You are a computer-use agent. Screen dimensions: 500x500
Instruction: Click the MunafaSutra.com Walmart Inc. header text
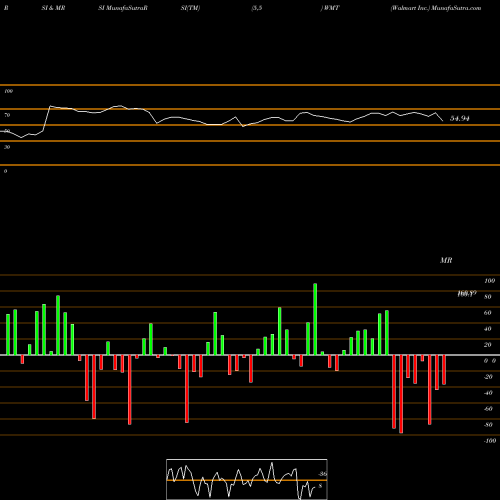[x=436, y=8]
